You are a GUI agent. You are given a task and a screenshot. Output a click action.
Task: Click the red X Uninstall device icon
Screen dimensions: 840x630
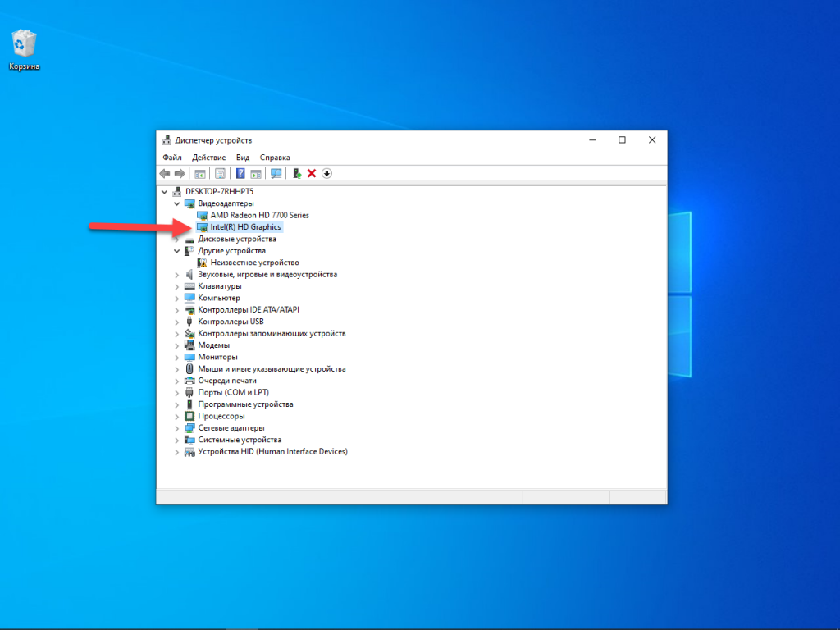coord(312,173)
